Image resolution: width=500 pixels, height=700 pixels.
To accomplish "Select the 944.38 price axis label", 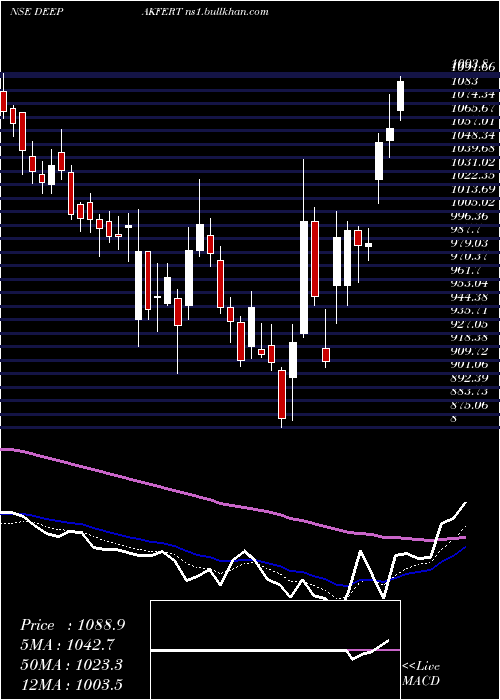I will pos(470,297).
